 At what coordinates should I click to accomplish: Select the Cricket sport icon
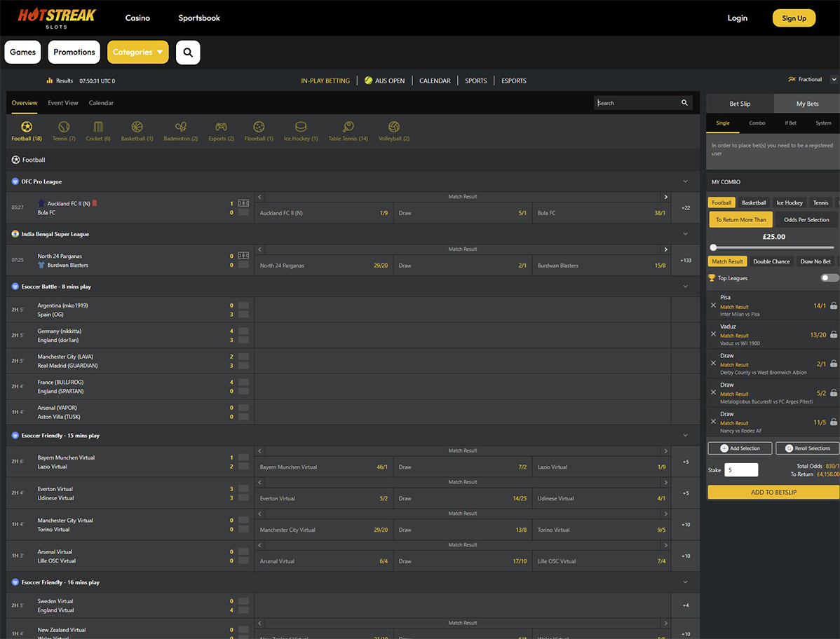98,128
